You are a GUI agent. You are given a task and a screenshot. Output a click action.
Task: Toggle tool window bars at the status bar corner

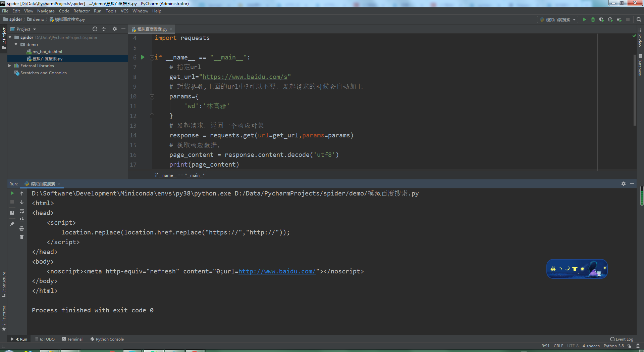pyautogui.click(x=4, y=346)
